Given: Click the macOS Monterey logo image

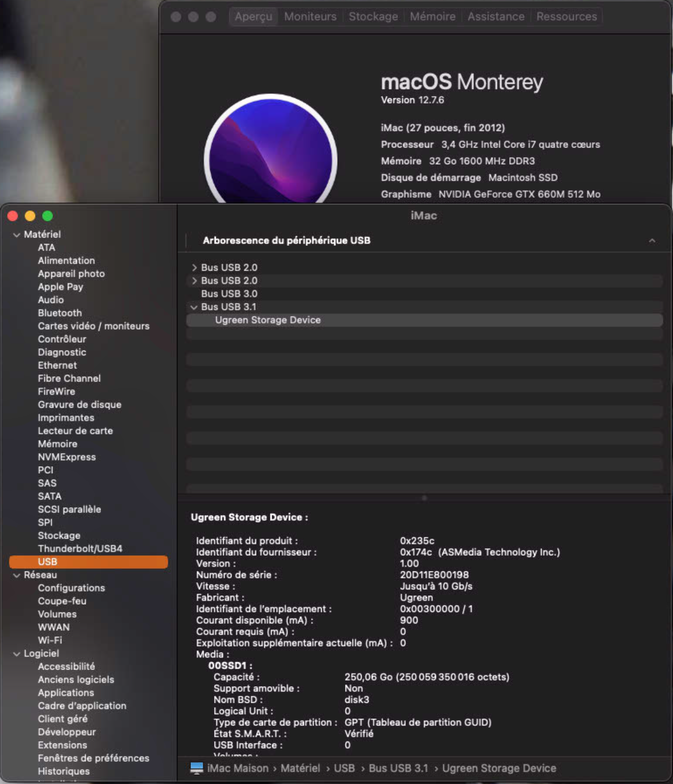Looking at the screenshot, I should point(271,148).
